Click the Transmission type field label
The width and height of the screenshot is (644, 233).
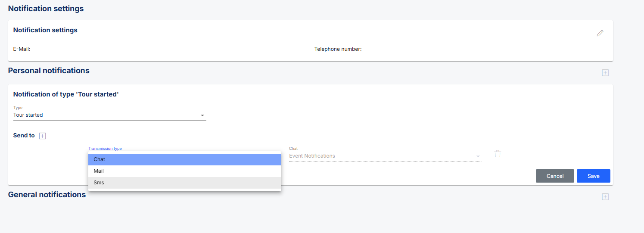tap(105, 149)
